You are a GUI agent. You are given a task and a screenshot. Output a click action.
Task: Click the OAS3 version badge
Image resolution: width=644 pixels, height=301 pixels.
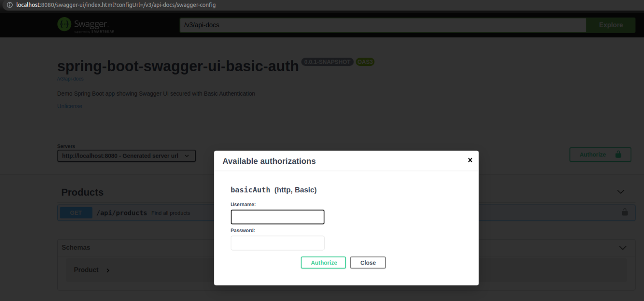[x=365, y=62]
